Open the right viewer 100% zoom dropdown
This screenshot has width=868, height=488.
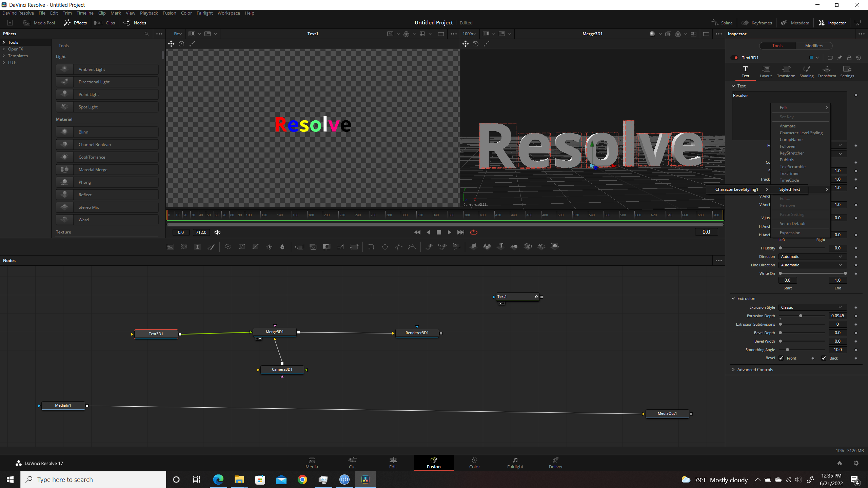click(470, 34)
